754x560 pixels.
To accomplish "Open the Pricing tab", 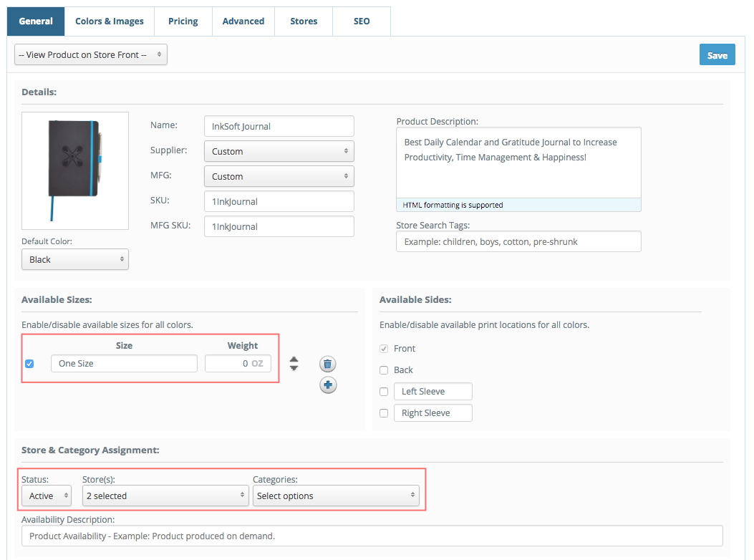I will point(183,21).
